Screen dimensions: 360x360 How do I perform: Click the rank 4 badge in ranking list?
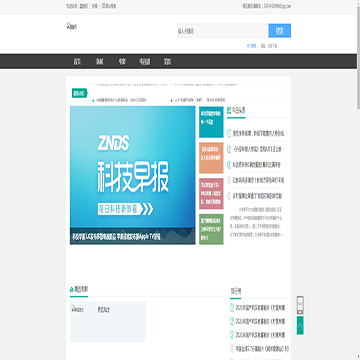tap(232, 348)
